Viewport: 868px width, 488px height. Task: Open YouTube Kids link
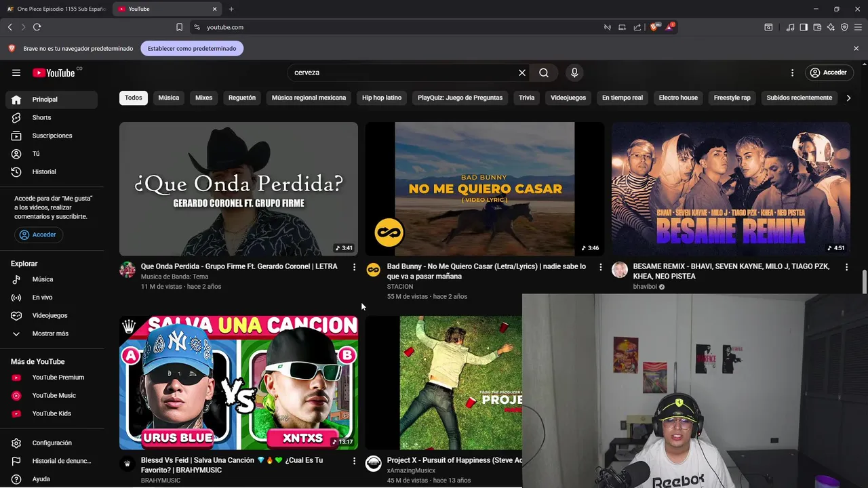tap(52, 413)
